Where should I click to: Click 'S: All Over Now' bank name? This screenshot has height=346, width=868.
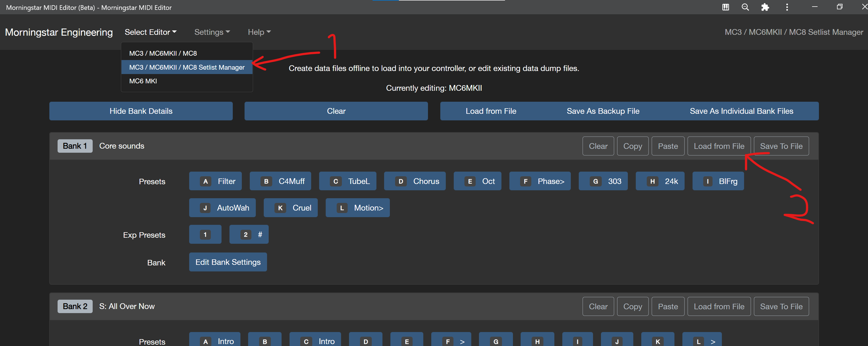point(127,306)
